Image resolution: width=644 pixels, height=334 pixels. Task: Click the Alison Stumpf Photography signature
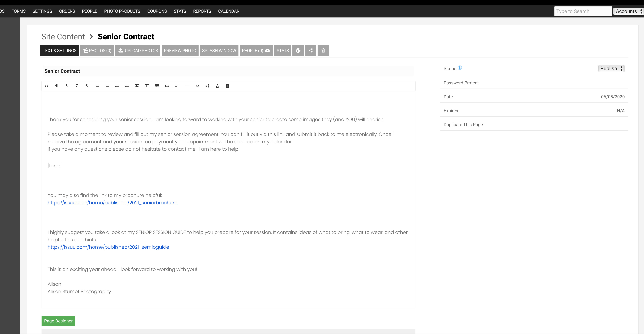pyautogui.click(x=79, y=292)
